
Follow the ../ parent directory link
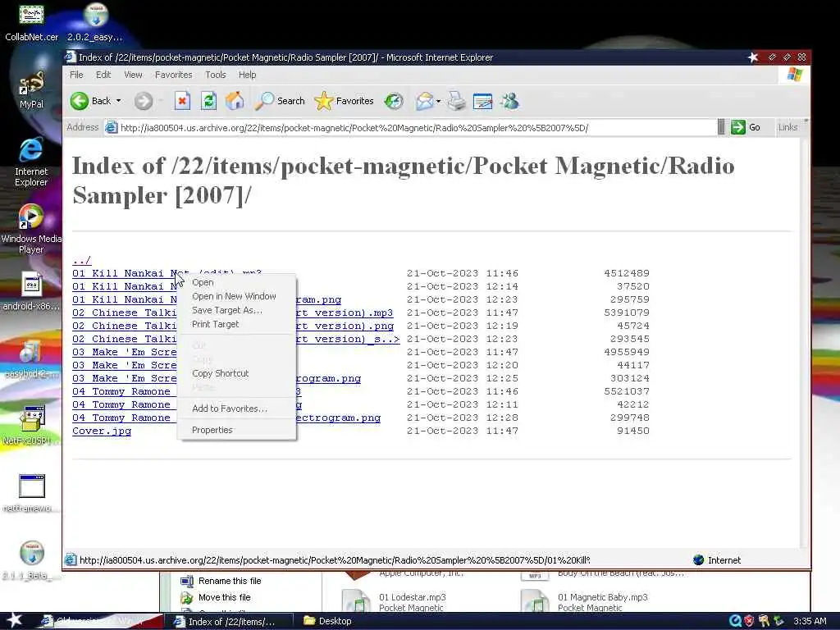pyautogui.click(x=81, y=260)
